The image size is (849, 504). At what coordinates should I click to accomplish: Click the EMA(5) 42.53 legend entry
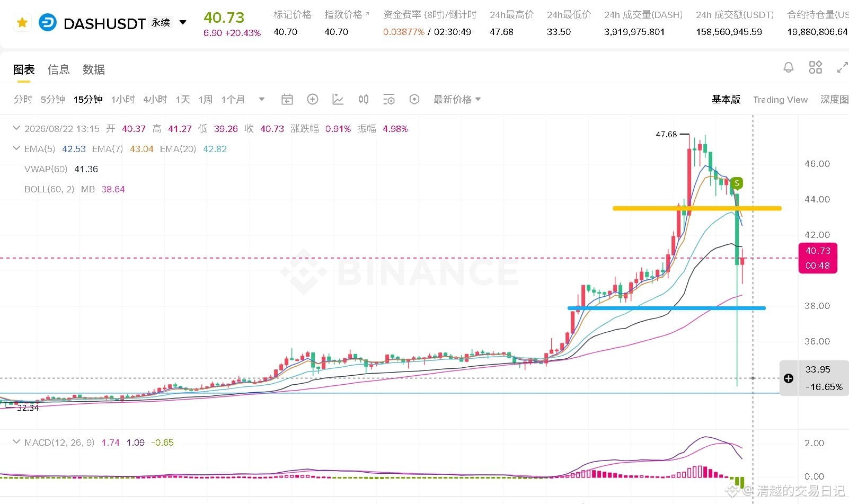coord(55,149)
